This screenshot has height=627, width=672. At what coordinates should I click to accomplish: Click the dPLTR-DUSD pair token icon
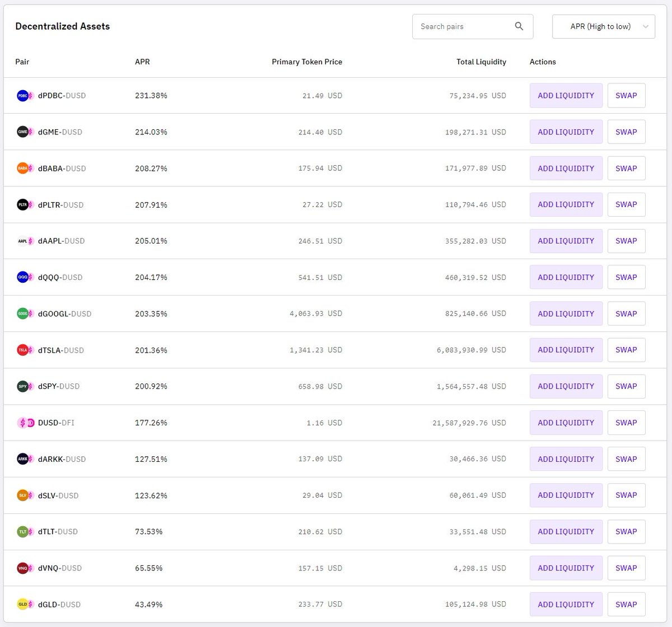point(26,205)
